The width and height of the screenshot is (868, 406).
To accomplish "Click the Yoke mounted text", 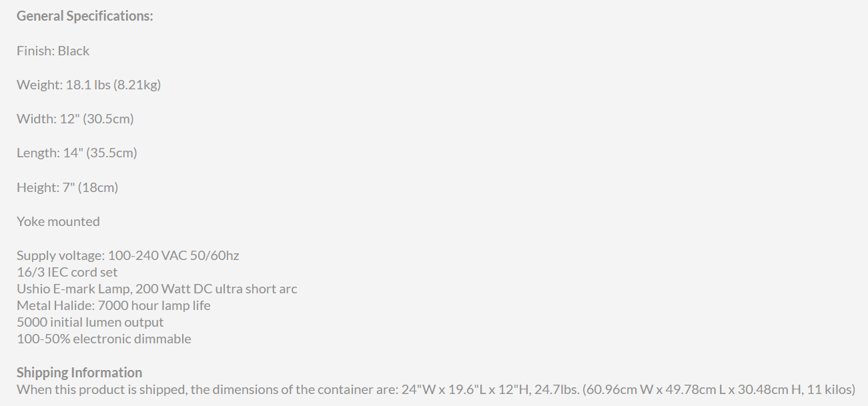I will 58,221.
